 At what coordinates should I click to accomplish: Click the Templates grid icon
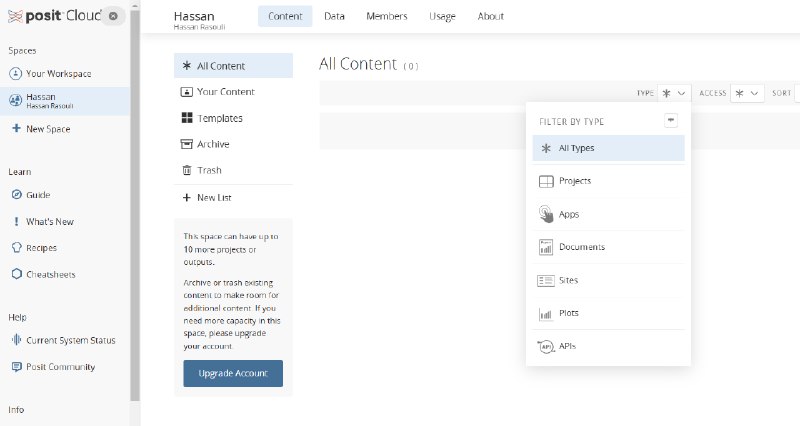[187, 118]
